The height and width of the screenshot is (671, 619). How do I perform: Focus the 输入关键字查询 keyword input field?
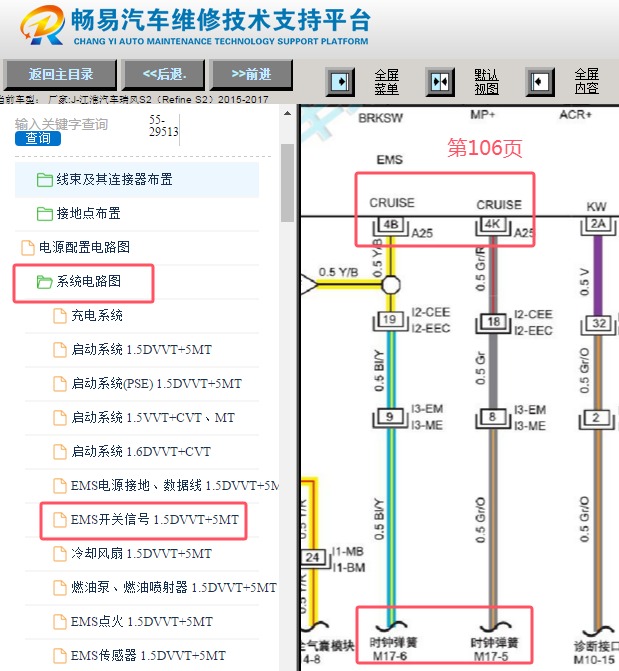tap(61, 124)
